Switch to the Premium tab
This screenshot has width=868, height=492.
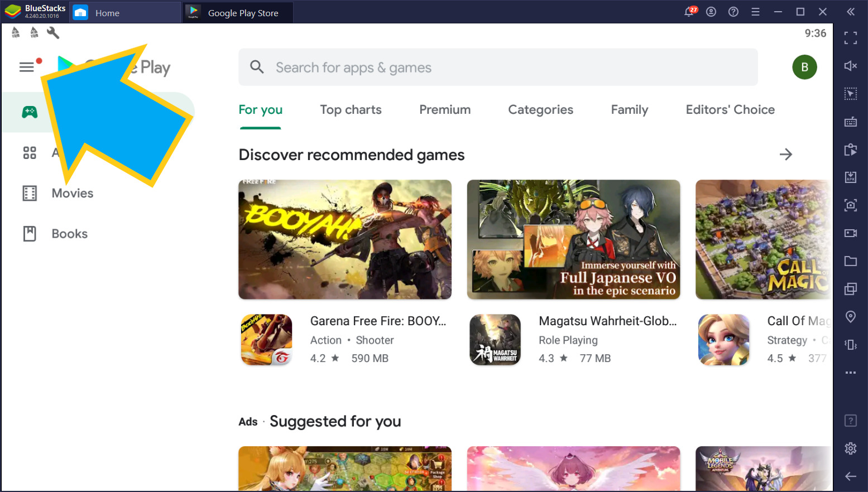pyautogui.click(x=445, y=110)
